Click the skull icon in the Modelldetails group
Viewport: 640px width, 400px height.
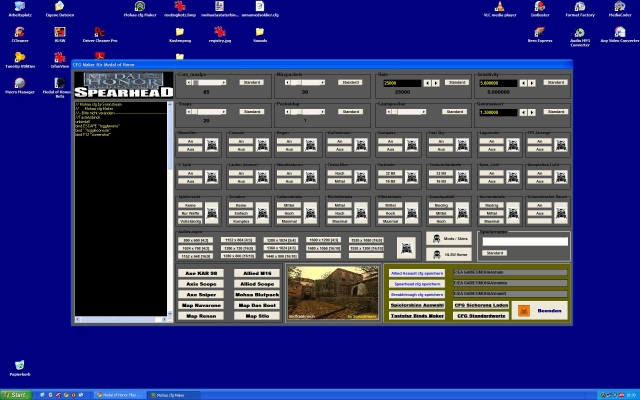point(361,213)
